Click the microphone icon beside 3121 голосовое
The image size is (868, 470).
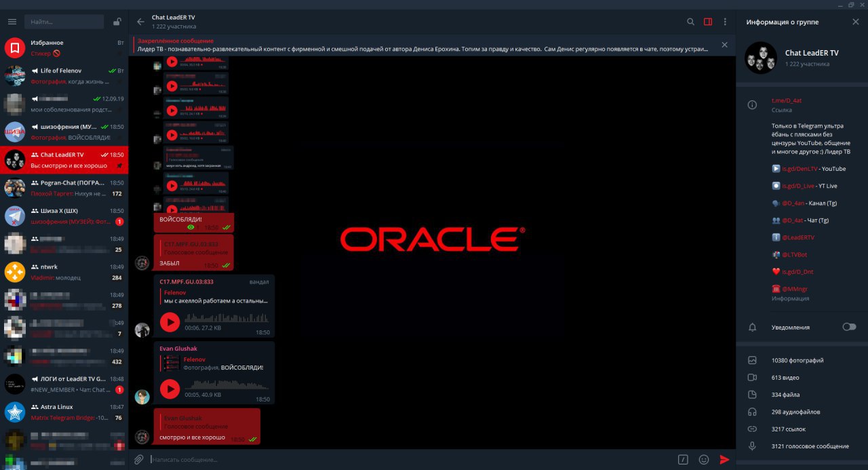click(752, 446)
